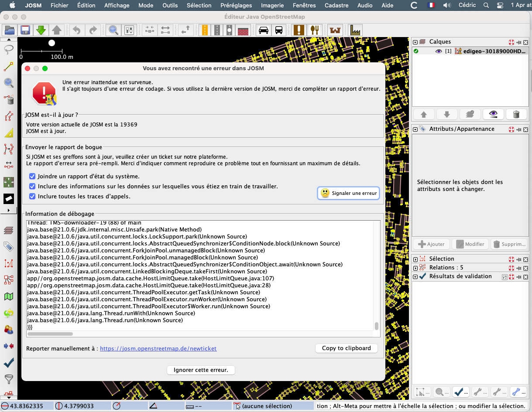Click the latitude field 43.8362335 in the status bar
The image size is (532, 412).
(27, 406)
